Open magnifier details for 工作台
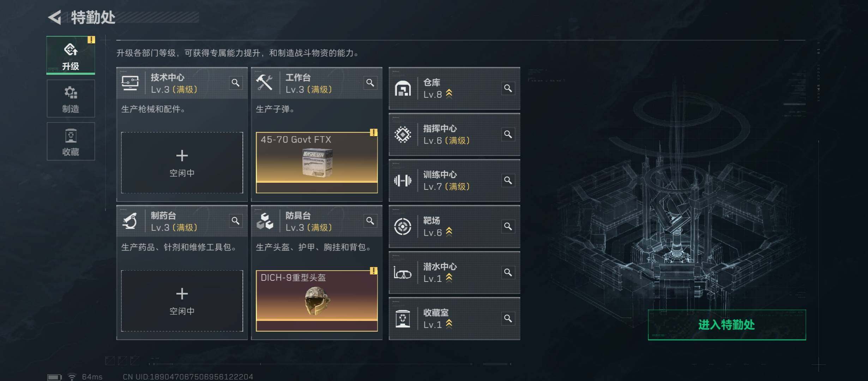 click(370, 83)
